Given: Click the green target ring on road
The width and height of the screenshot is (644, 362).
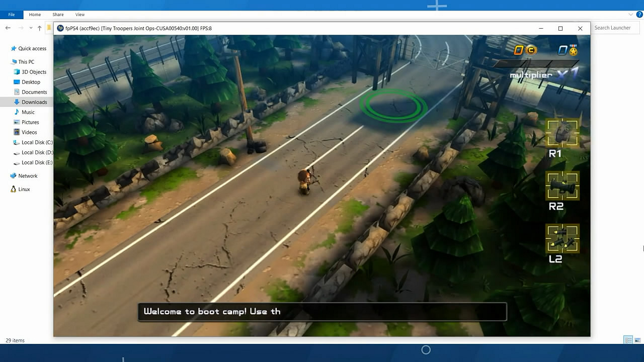Looking at the screenshot, I should coord(393,106).
